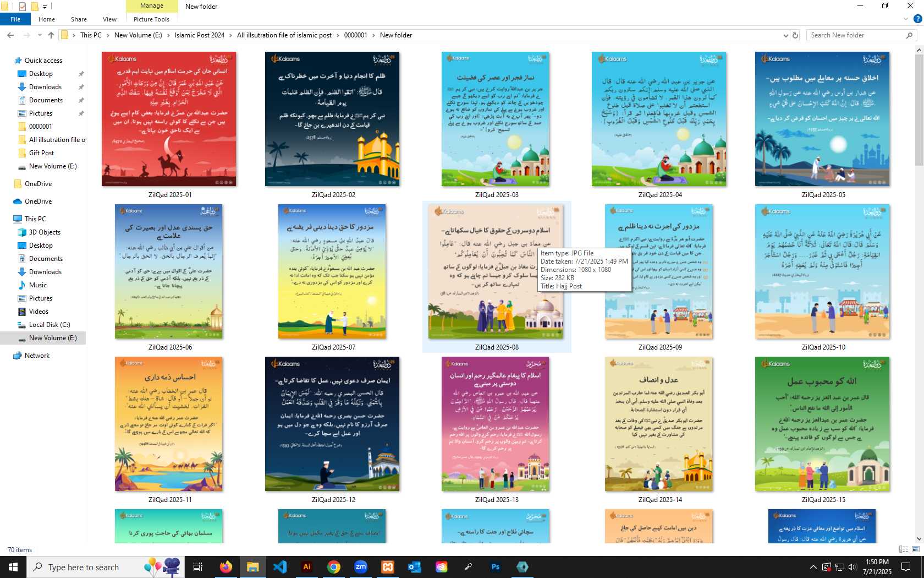The image size is (924, 578).
Task: Go up one folder level arrow
Action: [x=51, y=35]
